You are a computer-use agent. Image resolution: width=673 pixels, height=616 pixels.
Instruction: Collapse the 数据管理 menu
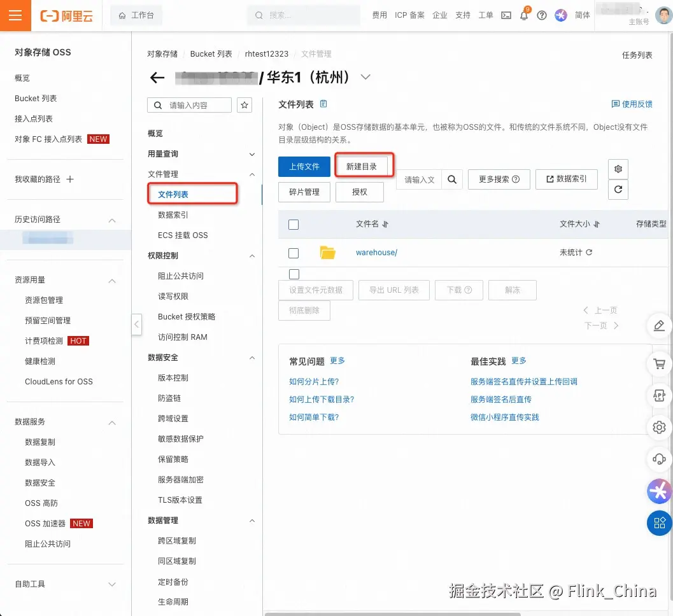tap(252, 521)
